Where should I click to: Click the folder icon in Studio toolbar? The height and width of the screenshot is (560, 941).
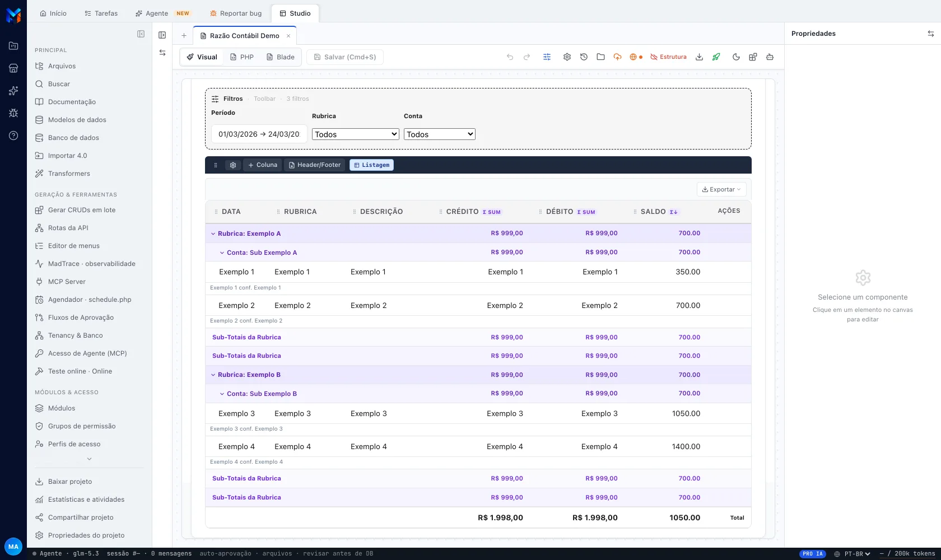[600, 57]
